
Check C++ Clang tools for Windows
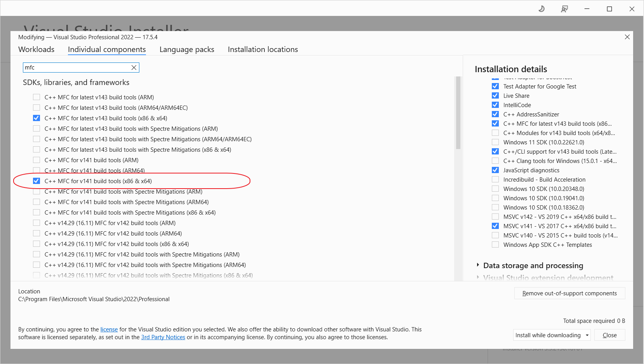[x=495, y=161]
